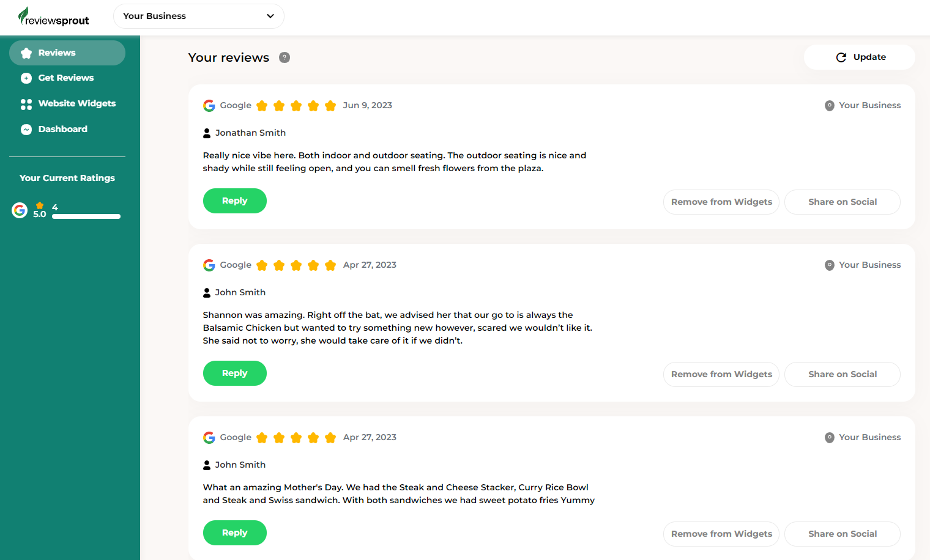Reply to Jonathan Smith's review
The width and height of the screenshot is (930, 560).
(235, 201)
